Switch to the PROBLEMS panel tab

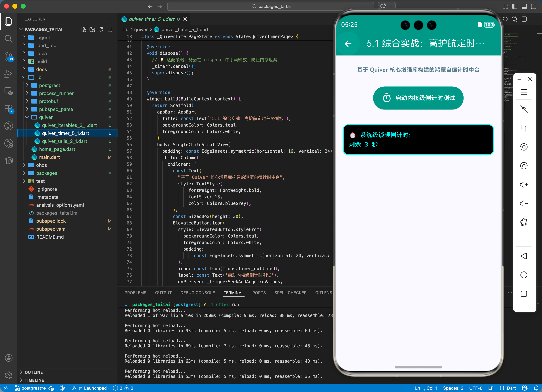click(x=135, y=293)
